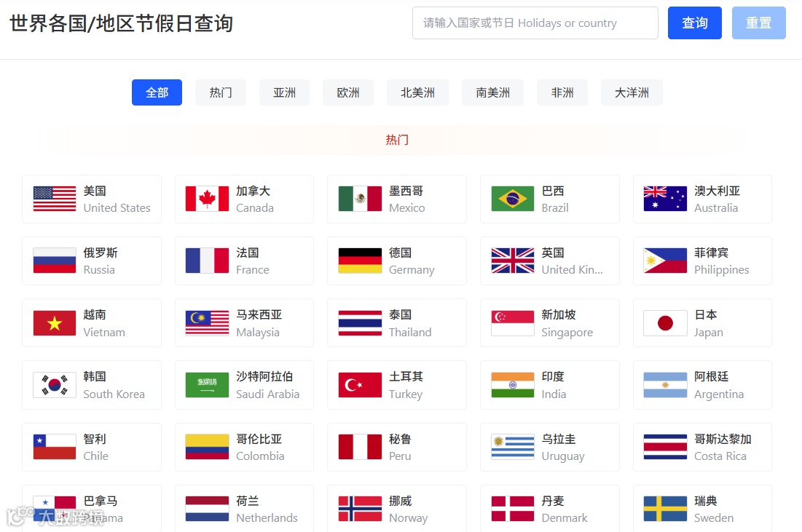Screen dimensions: 802x532
Task: Click the 世界各国/地区节假日查询 page title
Action: point(121,23)
